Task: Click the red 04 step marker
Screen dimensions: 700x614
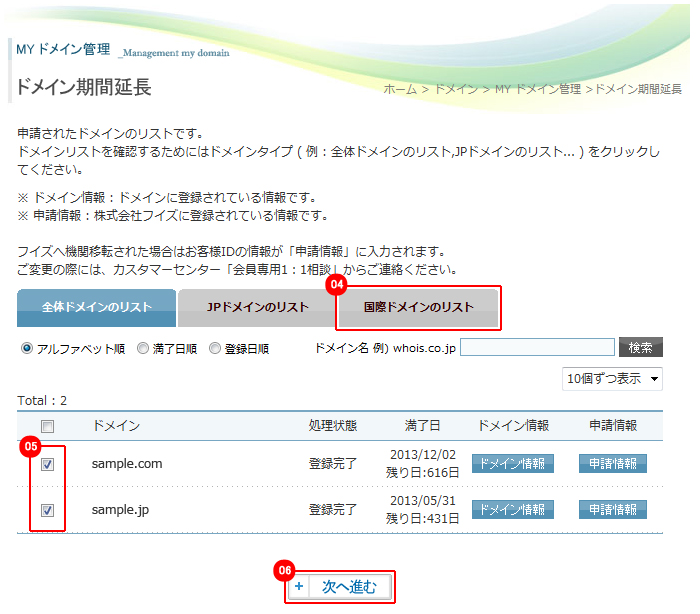Action: point(337,285)
